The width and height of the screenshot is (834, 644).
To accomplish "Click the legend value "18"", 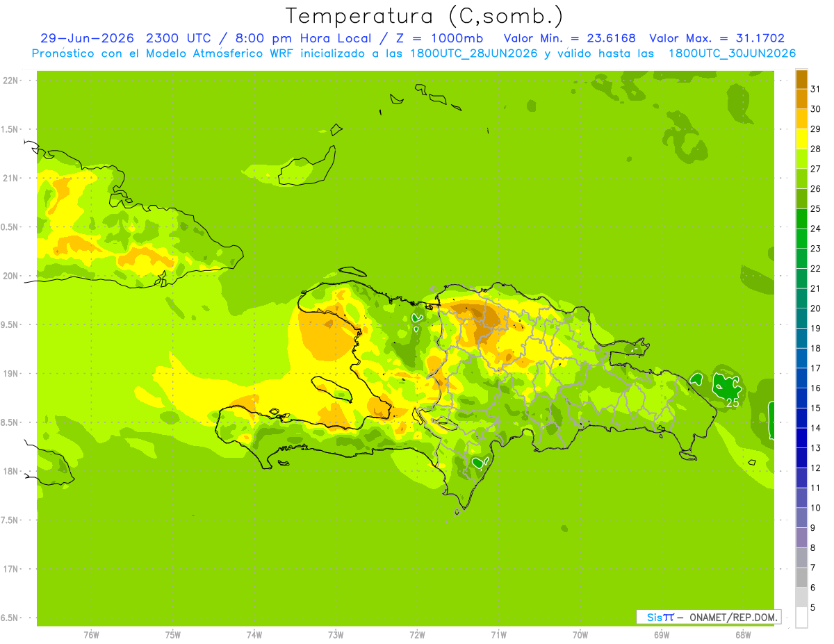I will click(x=815, y=348).
